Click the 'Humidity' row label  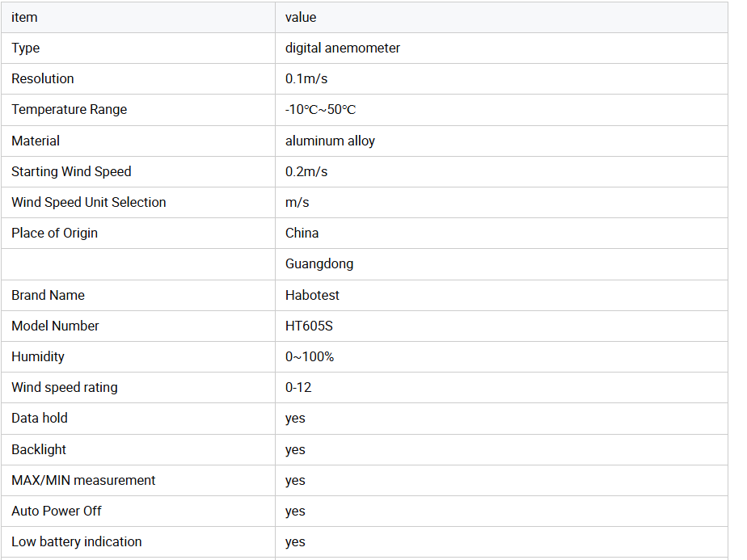[x=38, y=356]
